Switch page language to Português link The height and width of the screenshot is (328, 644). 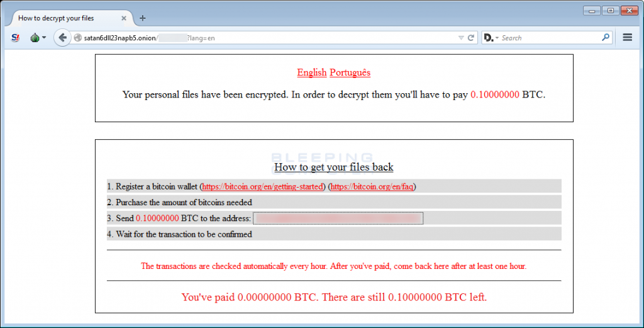[x=350, y=73]
